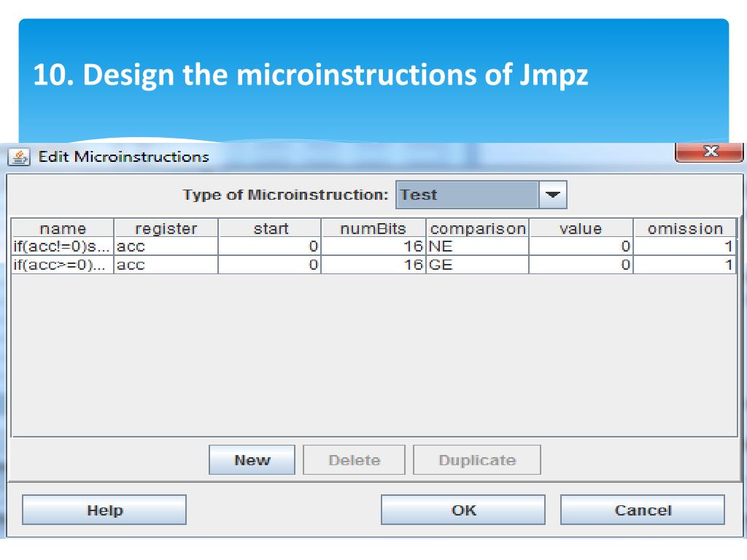Select the register column header
This screenshot has width=747, height=560.
coord(166,228)
